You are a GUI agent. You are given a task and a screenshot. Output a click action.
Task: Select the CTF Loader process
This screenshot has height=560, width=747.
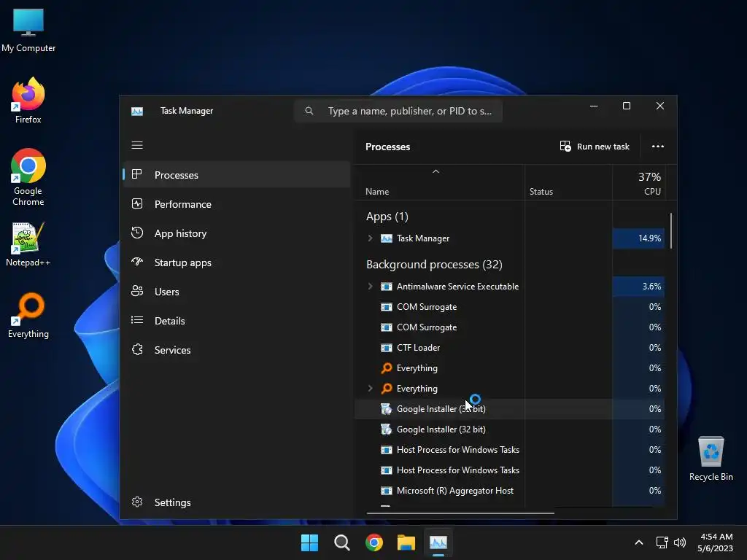click(x=510, y=348)
